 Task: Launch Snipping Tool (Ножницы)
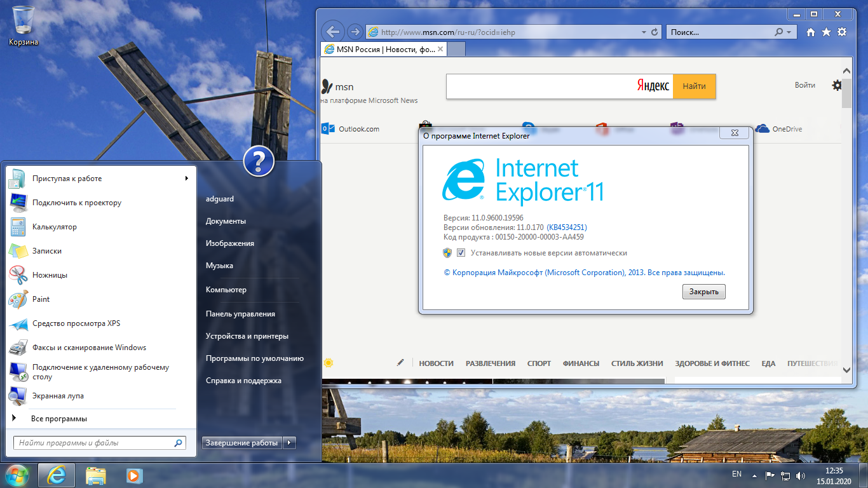click(101, 275)
